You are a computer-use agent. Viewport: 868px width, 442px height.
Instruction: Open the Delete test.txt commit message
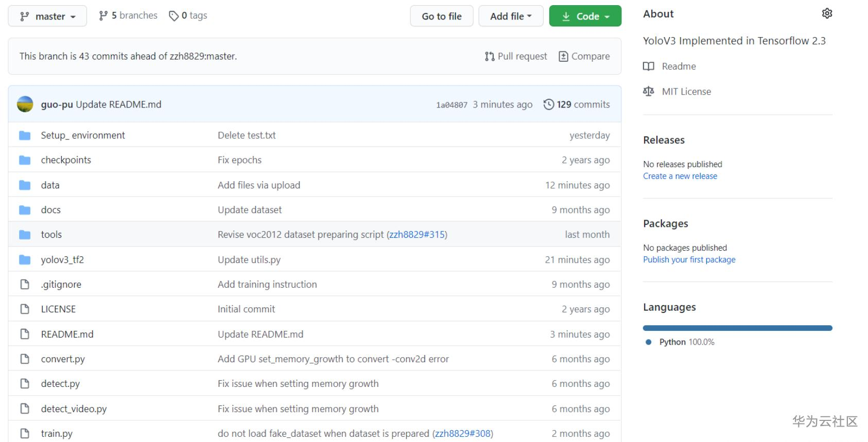coord(247,135)
